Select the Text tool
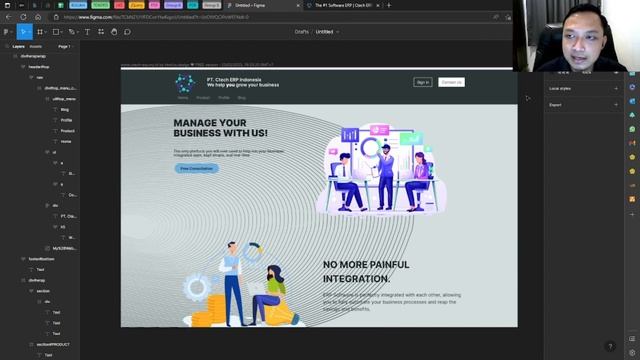Viewport: 640px width, 360px height. pyautogui.click(x=87, y=32)
